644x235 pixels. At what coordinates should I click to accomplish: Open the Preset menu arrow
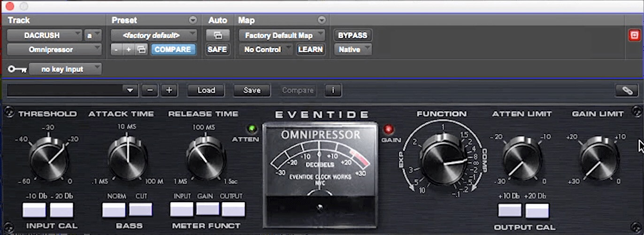[192, 20]
